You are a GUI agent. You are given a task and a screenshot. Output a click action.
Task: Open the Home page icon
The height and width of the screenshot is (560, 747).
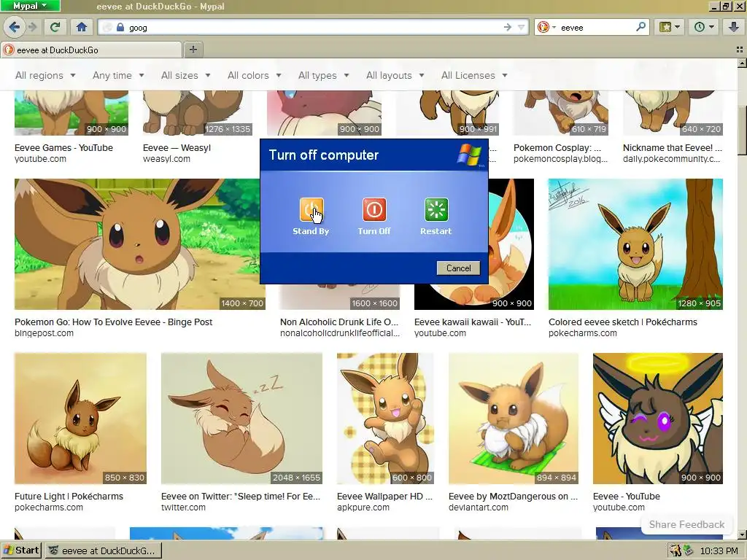[82, 27]
